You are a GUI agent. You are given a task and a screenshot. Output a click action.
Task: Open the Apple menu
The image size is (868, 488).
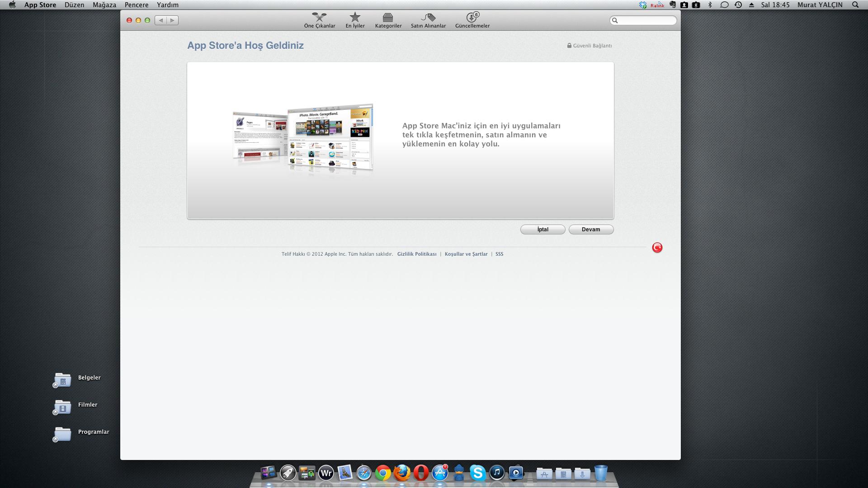(12, 5)
